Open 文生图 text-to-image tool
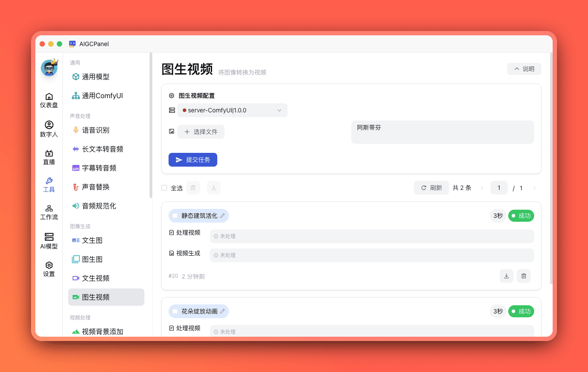The width and height of the screenshot is (588, 372). (x=106, y=240)
